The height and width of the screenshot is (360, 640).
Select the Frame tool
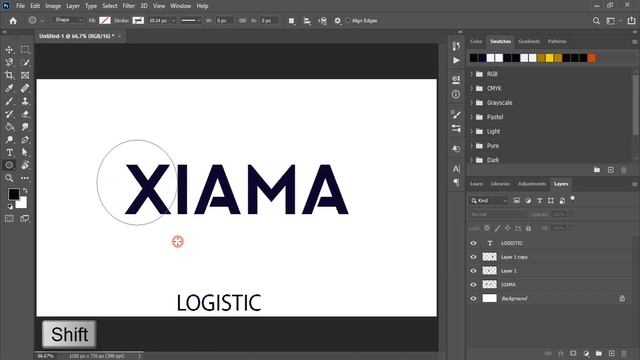pos(25,75)
